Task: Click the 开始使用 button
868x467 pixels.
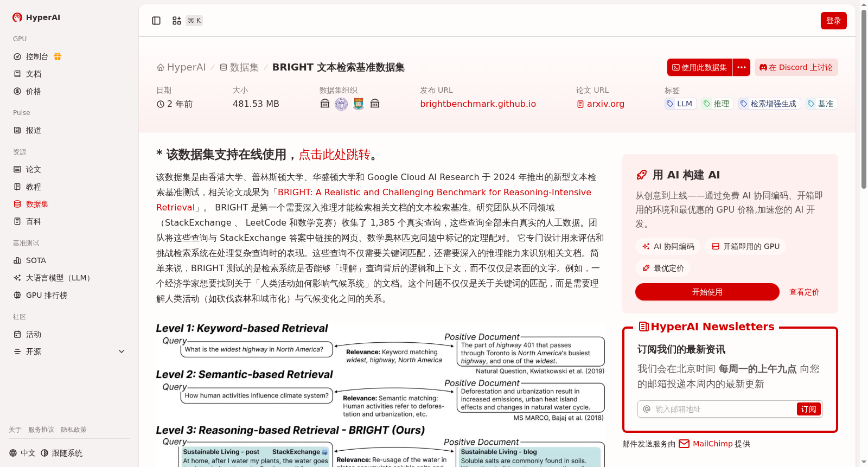Action: point(707,292)
